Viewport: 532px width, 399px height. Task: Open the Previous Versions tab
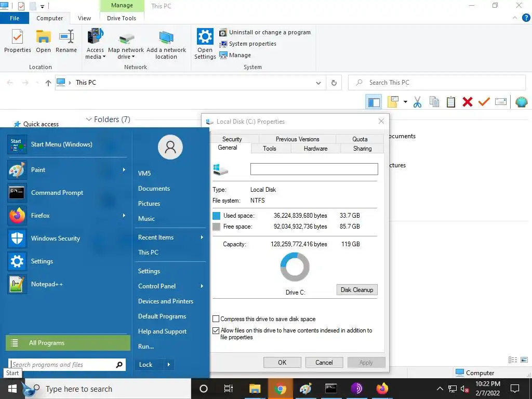[x=298, y=139]
